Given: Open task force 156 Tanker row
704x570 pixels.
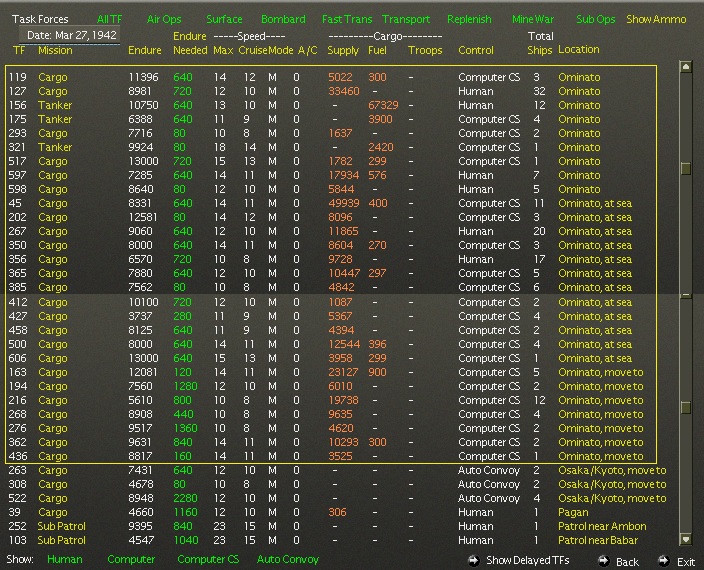Looking at the screenshot, I should pyautogui.click(x=331, y=105).
